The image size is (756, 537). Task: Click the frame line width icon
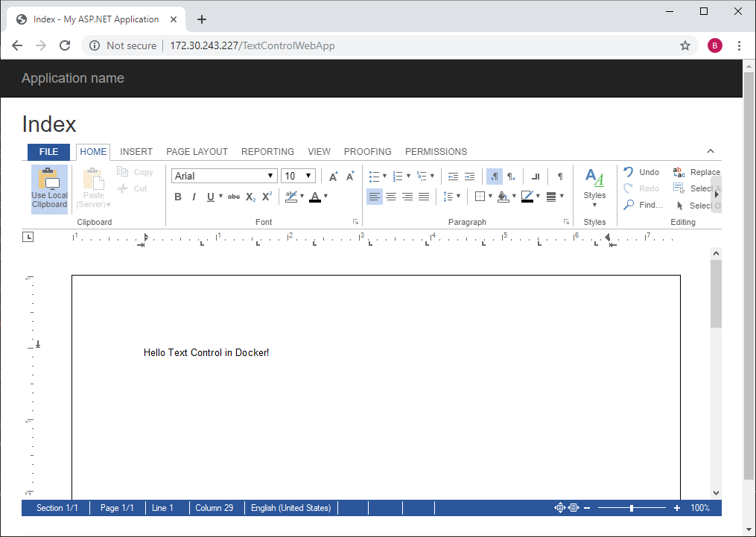pos(551,197)
